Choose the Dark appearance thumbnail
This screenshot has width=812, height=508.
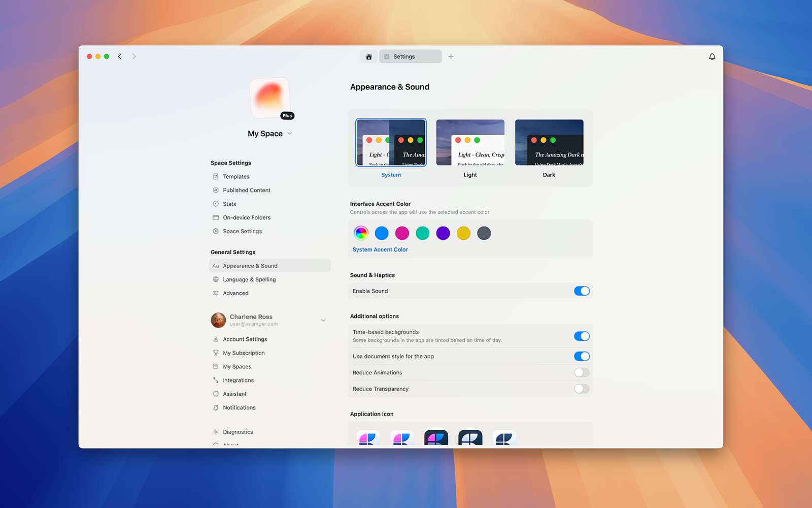tap(549, 143)
